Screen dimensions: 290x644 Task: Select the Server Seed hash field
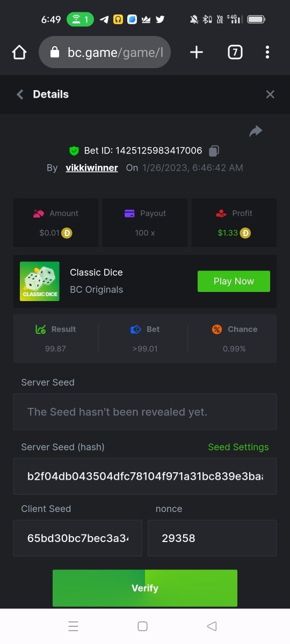[145, 476]
